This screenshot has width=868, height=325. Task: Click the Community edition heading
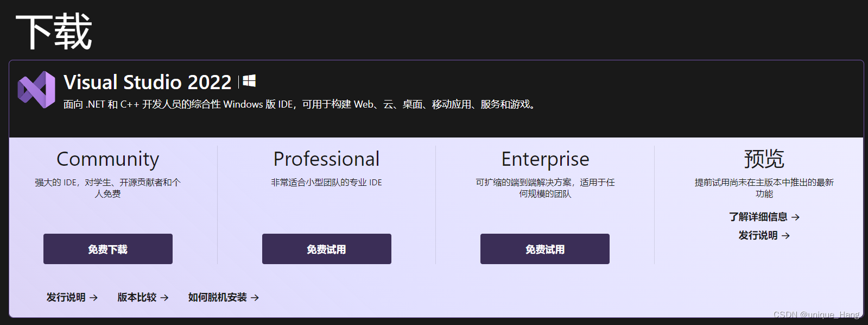click(108, 159)
